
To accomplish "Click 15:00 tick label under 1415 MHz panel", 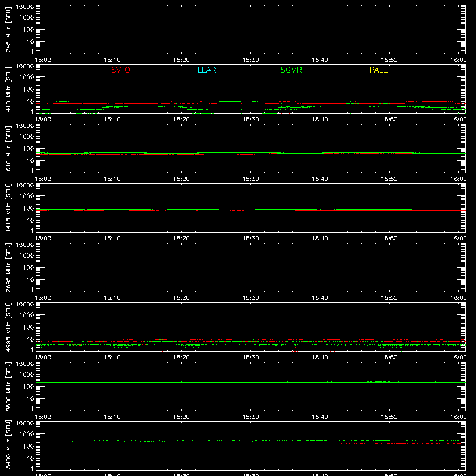I will tap(43, 239).
